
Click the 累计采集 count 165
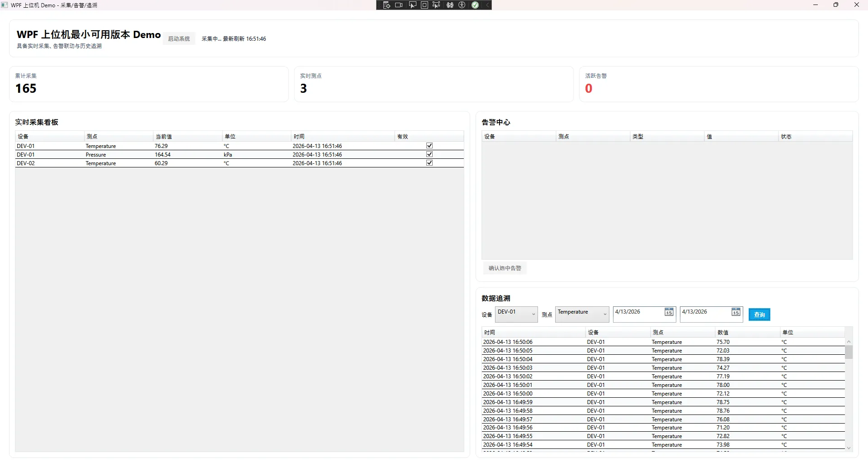pyautogui.click(x=26, y=88)
